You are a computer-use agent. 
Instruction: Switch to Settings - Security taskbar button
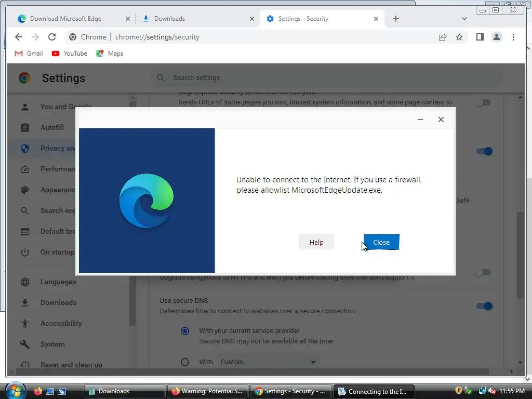tap(290, 391)
